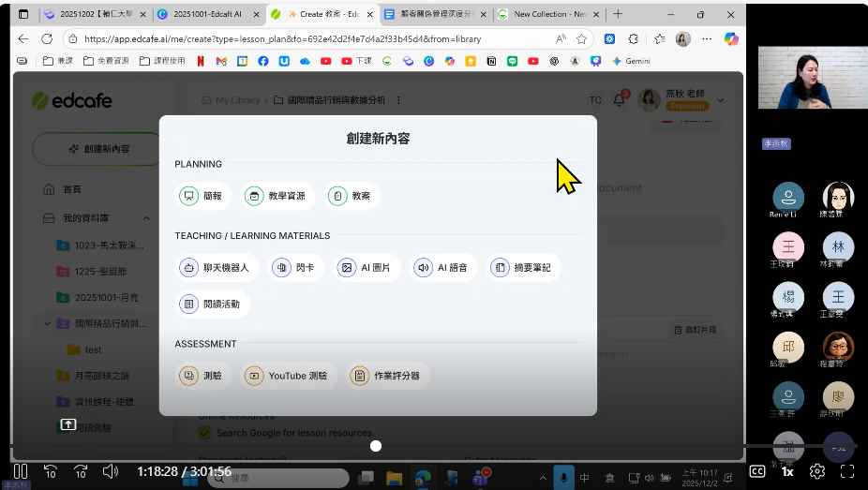Open File Explorer in recorded taskbar
The height and width of the screenshot is (490, 868).
pyautogui.click(x=394, y=478)
